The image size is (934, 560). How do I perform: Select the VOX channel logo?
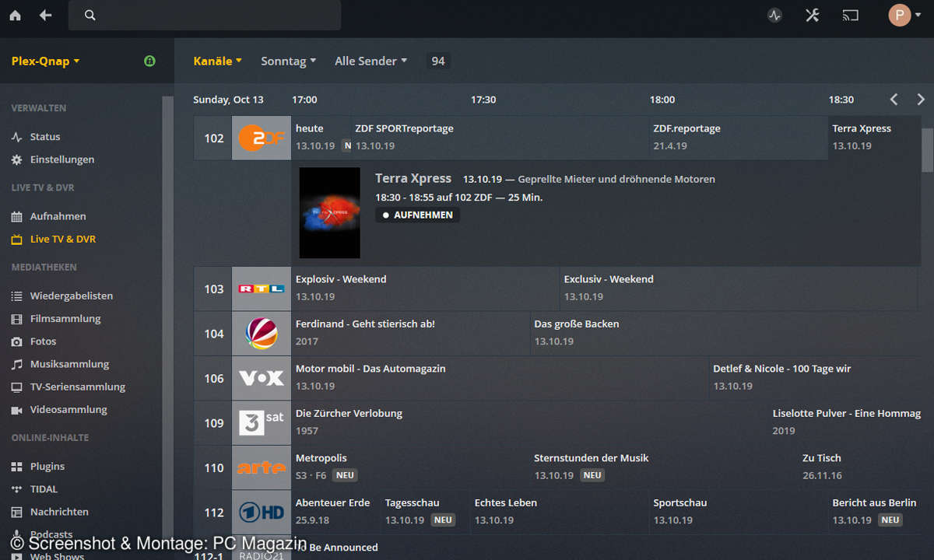[261, 378]
